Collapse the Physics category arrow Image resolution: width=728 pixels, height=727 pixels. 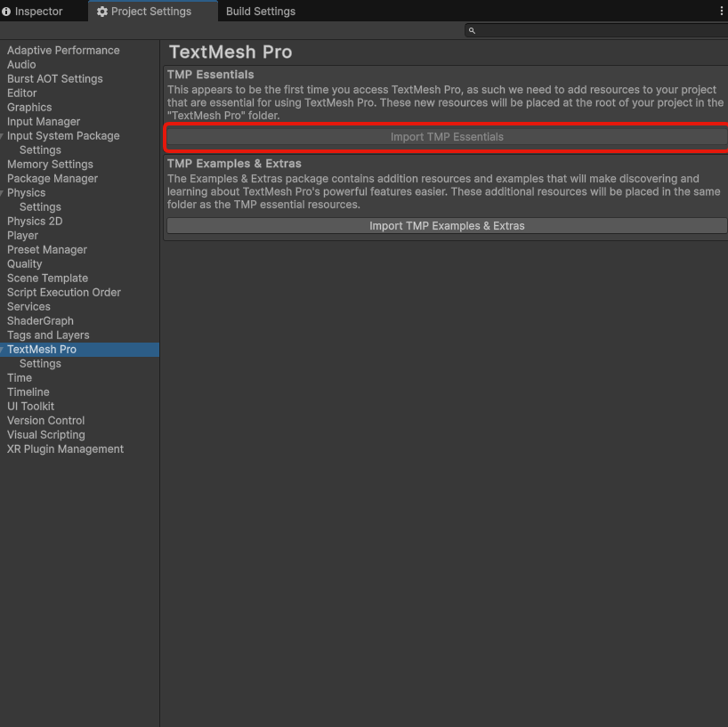[x=3, y=193]
